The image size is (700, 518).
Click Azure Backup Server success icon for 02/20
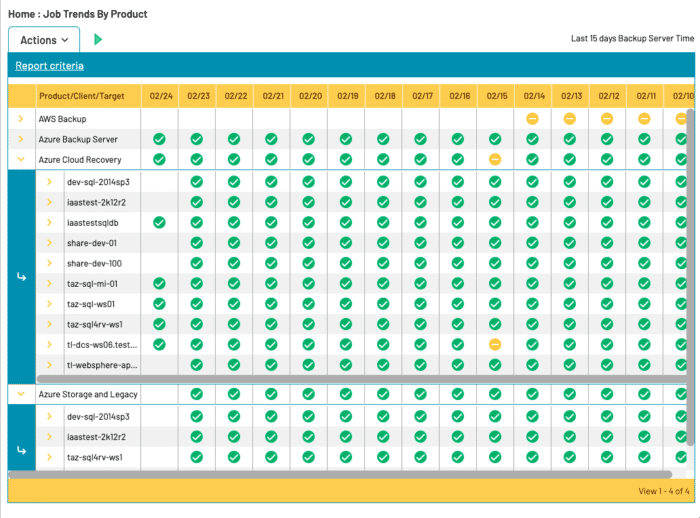[x=308, y=139]
